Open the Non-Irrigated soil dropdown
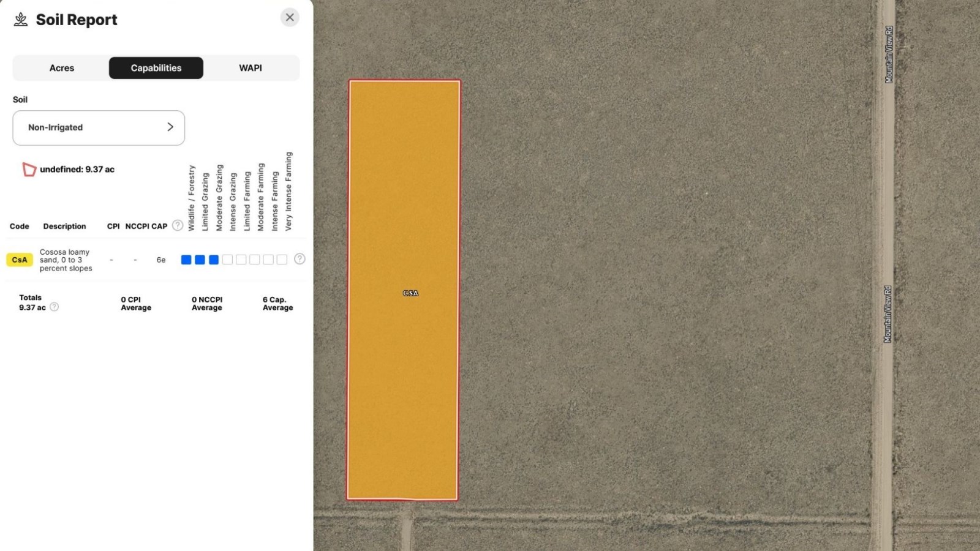This screenshot has height=551, width=980. point(99,127)
